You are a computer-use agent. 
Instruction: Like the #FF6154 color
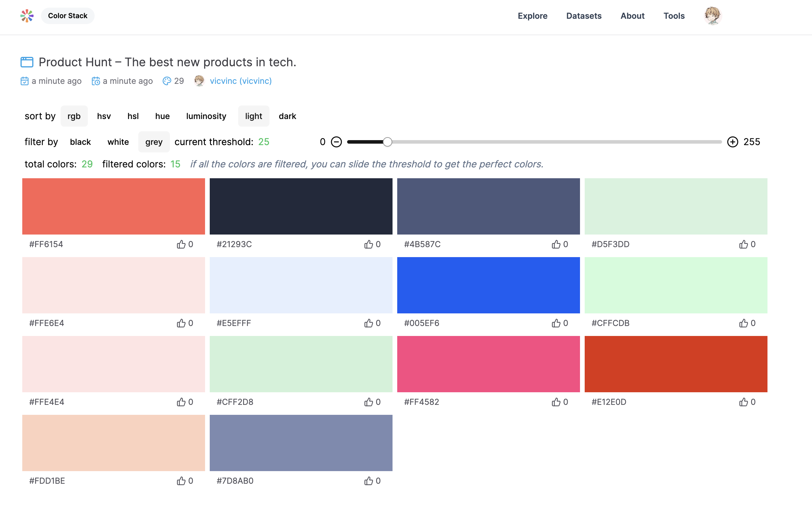coord(181,244)
